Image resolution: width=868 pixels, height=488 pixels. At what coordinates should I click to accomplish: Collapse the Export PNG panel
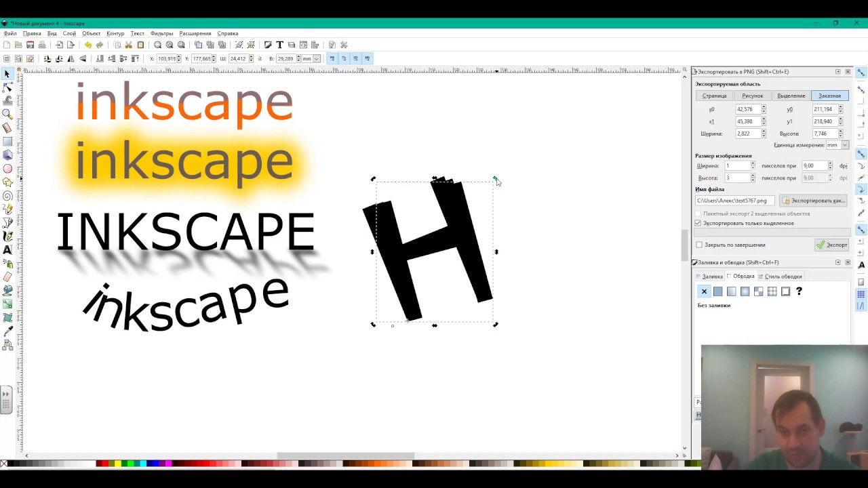pos(837,71)
